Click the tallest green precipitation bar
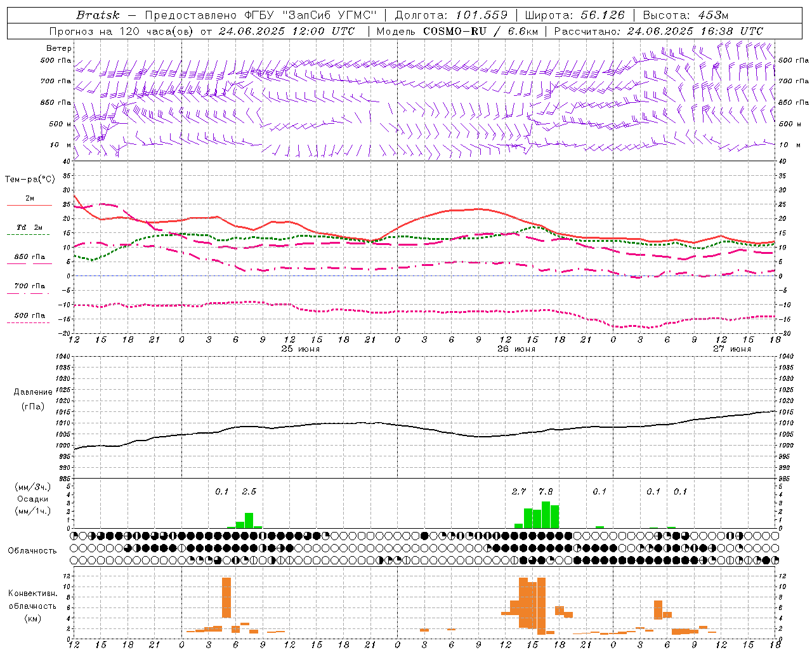 546,515
